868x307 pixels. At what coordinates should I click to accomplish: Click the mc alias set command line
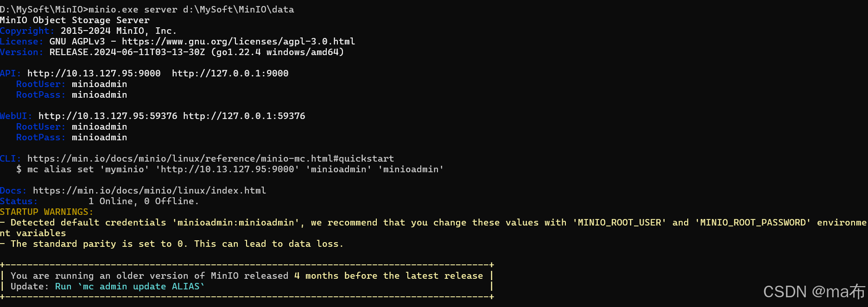point(230,169)
